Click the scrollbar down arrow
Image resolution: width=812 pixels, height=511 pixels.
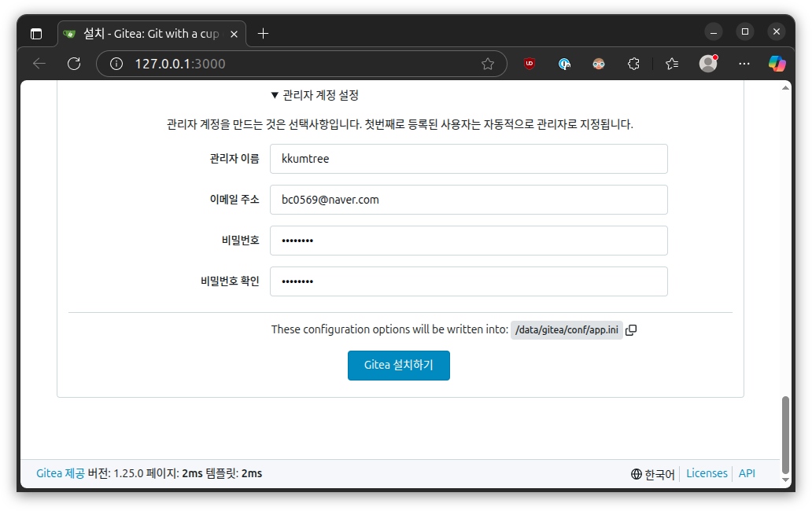(x=785, y=480)
